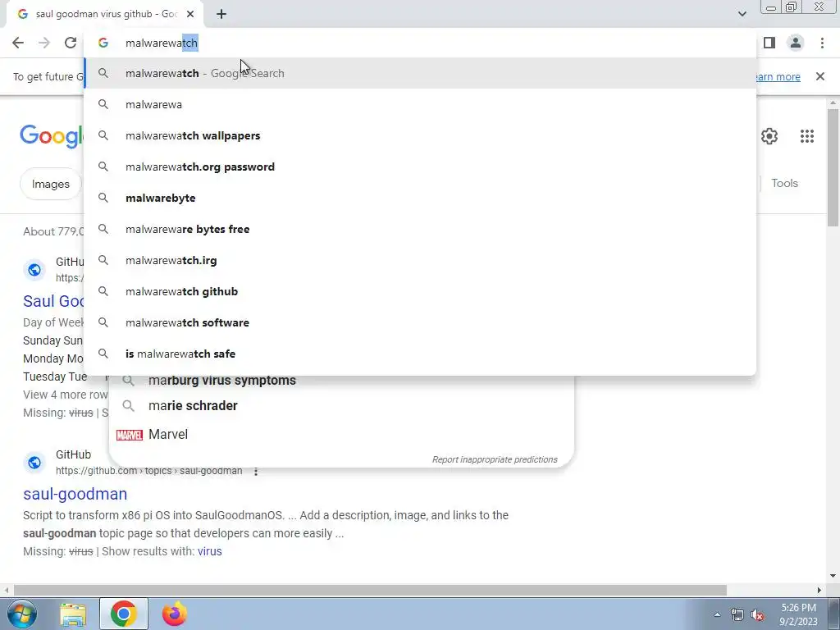The image size is (840, 630).
Task: Click the scroll right arrow of the horizontal scrollbar
Action: (x=819, y=591)
